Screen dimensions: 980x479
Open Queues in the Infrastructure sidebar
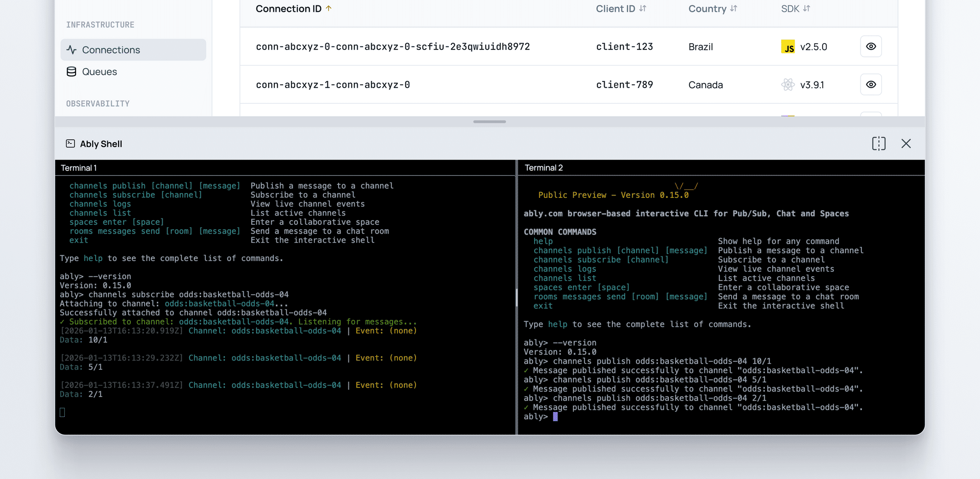pos(99,72)
